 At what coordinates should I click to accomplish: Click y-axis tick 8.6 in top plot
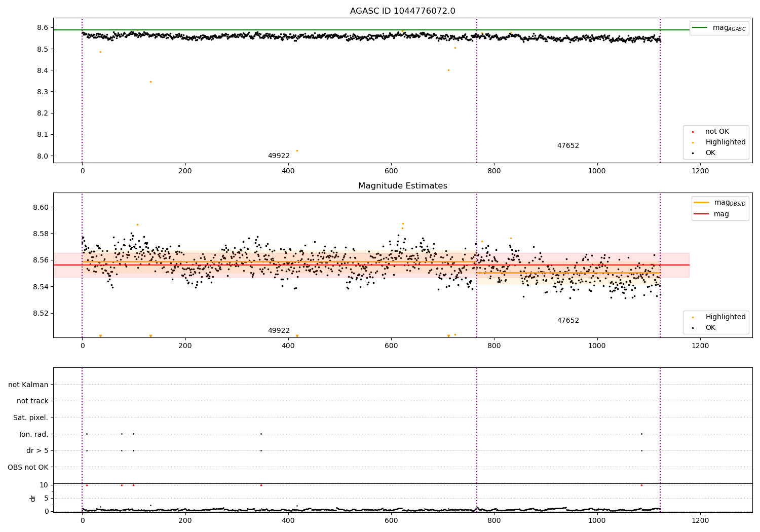pos(43,27)
